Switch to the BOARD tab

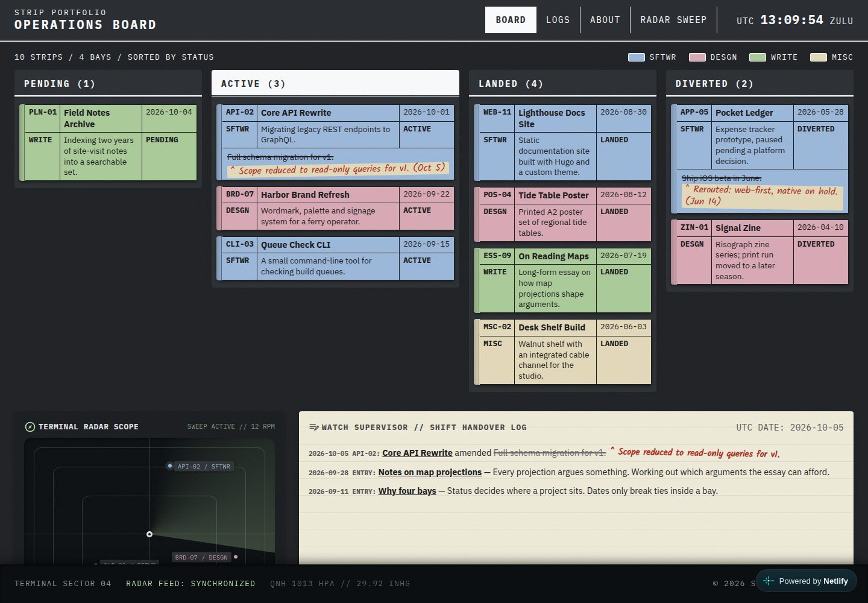pyautogui.click(x=511, y=20)
